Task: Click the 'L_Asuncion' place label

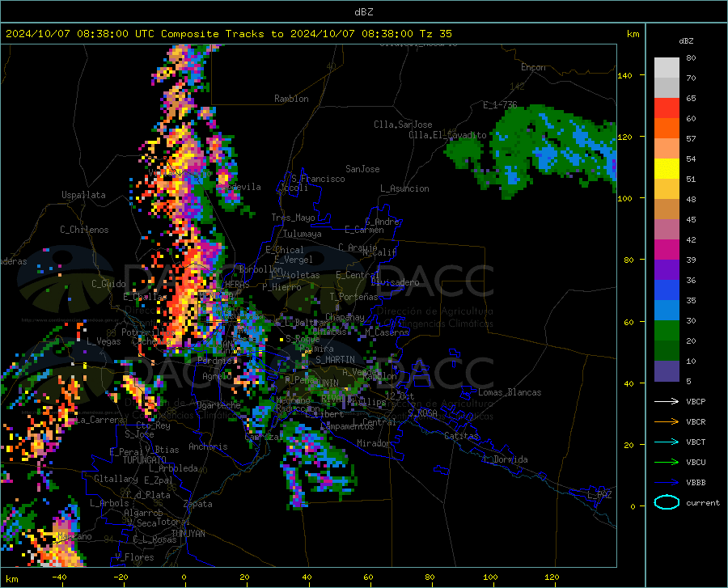Action: (404, 188)
